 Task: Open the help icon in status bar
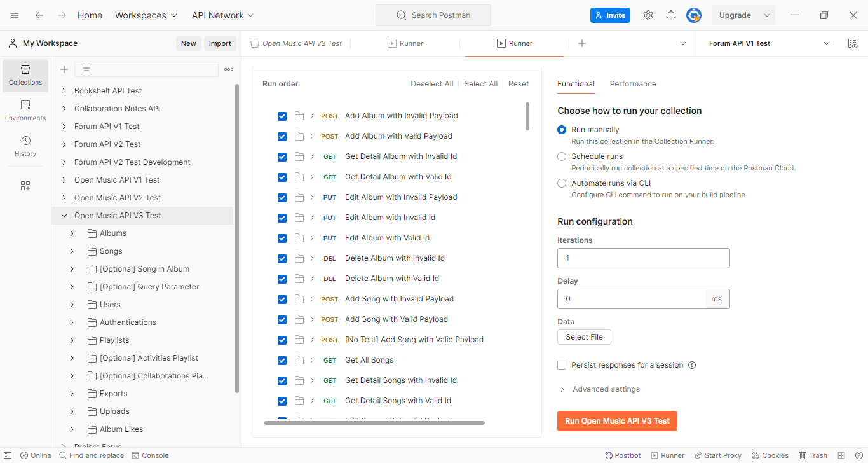(x=858, y=455)
